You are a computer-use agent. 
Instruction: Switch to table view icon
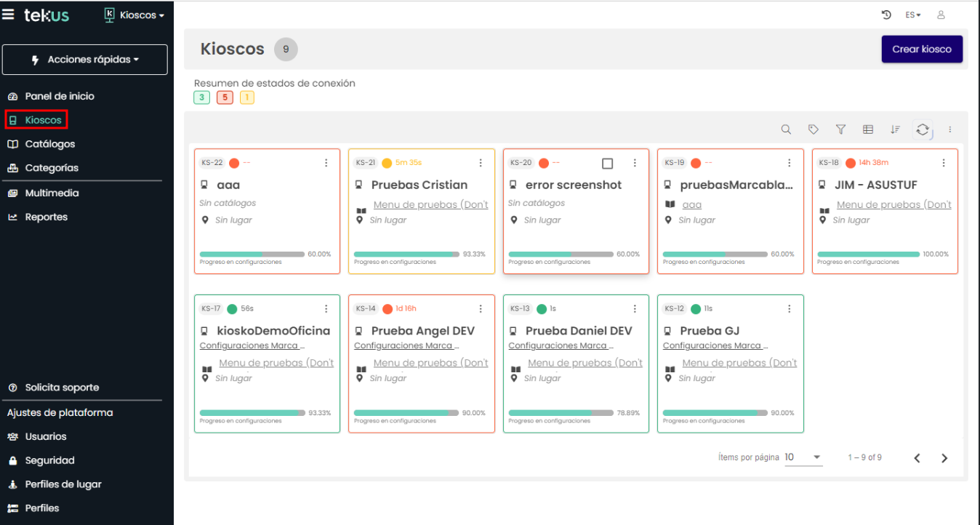[x=868, y=129]
